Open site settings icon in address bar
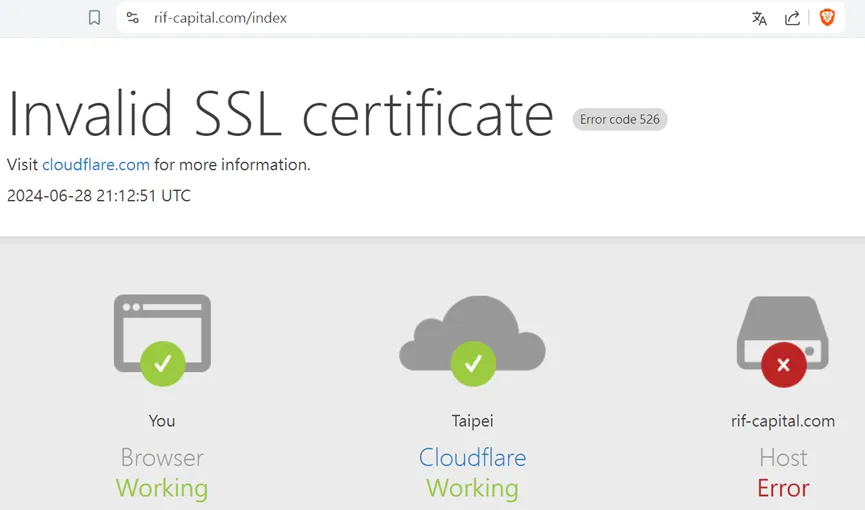 click(132, 18)
